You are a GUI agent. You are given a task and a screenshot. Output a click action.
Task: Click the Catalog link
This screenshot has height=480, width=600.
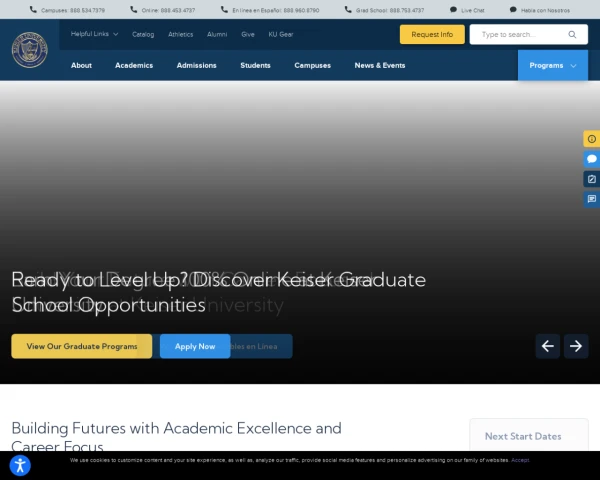(143, 34)
